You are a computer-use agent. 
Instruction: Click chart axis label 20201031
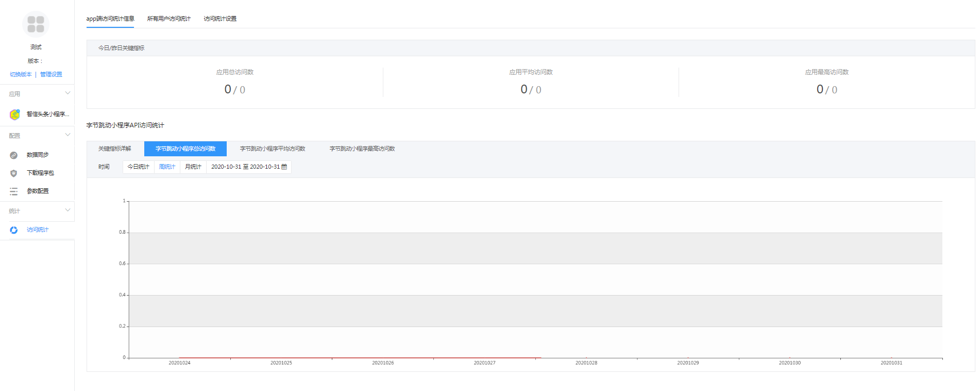(891, 363)
